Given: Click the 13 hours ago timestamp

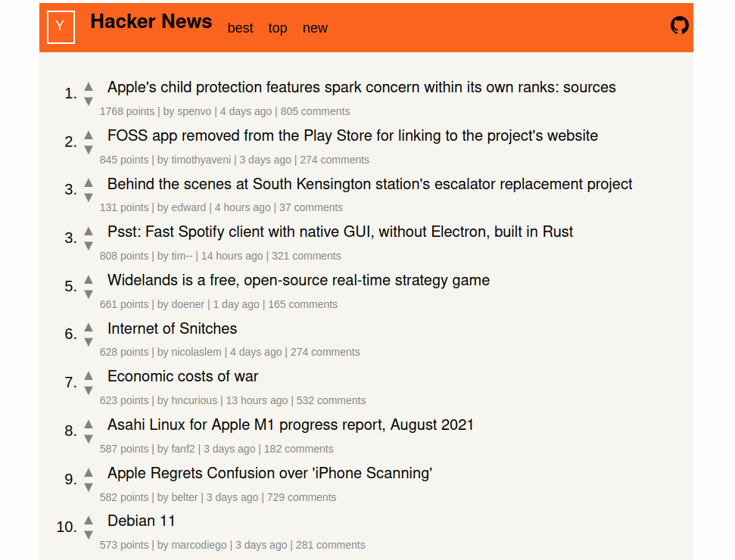Looking at the screenshot, I should pyautogui.click(x=257, y=400).
